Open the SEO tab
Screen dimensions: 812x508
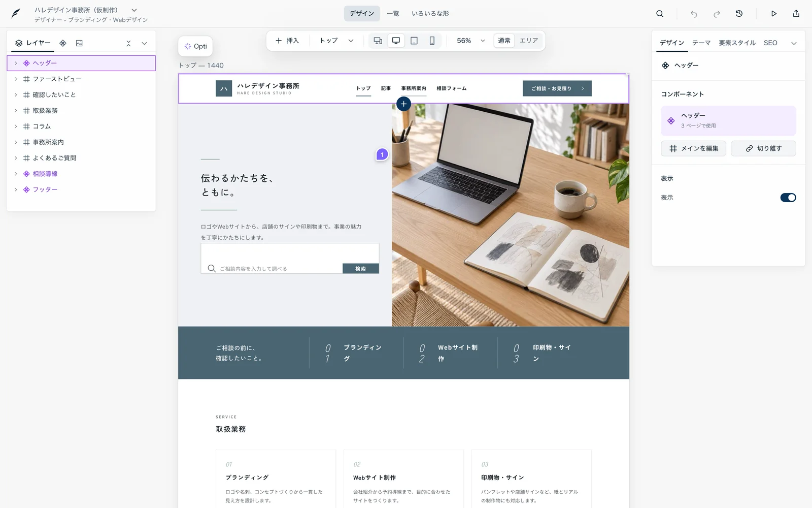pyautogui.click(x=770, y=43)
